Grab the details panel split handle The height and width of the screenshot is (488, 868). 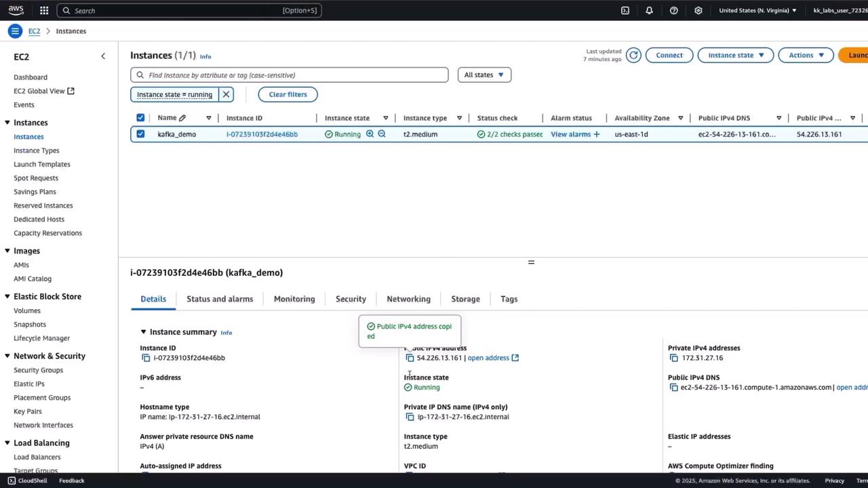pyautogui.click(x=531, y=262)
